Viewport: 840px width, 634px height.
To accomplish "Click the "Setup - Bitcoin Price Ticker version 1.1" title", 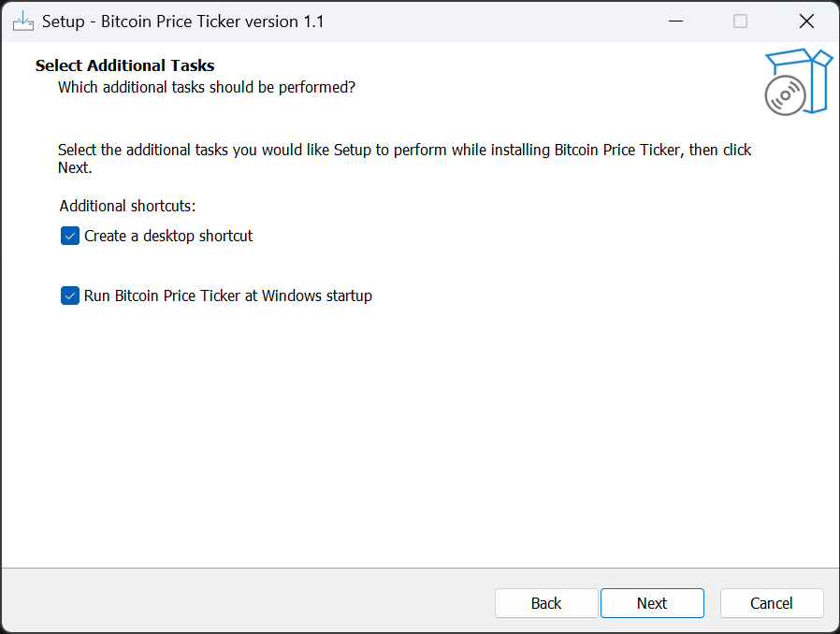I will [183, 21].
